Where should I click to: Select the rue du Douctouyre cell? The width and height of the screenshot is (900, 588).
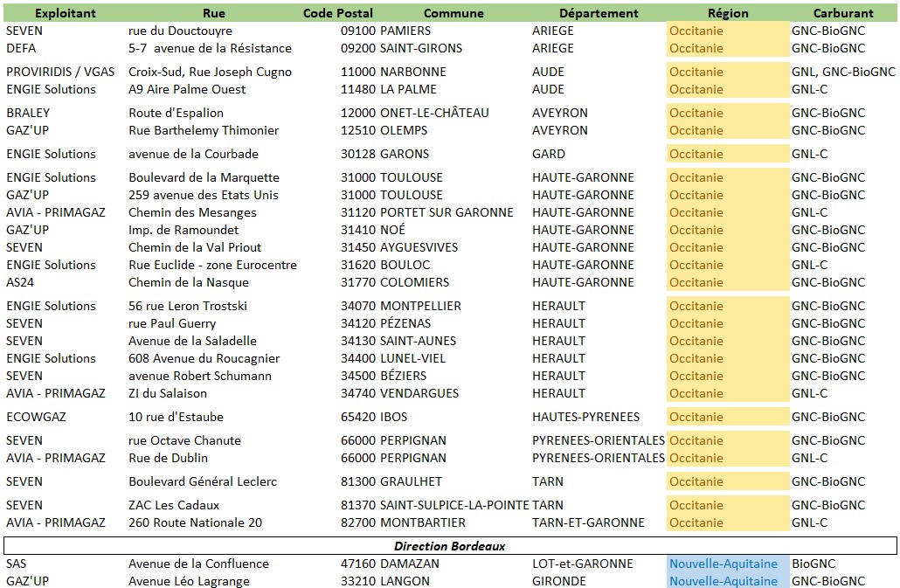click(x=180, y=31)
